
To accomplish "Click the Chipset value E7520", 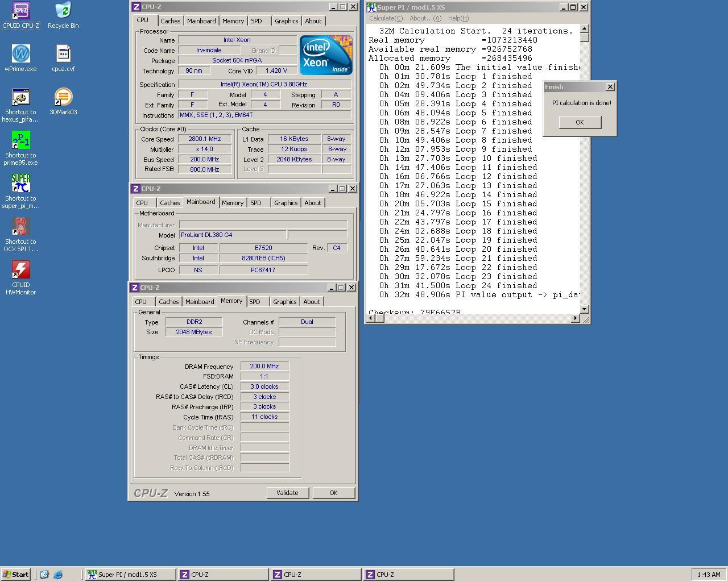I will 263,248.
